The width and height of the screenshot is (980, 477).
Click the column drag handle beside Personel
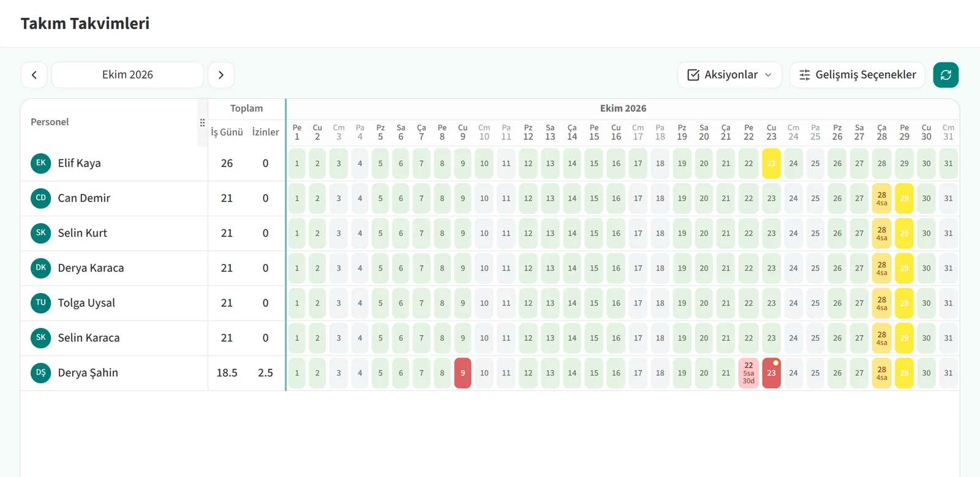coord(202,123)
